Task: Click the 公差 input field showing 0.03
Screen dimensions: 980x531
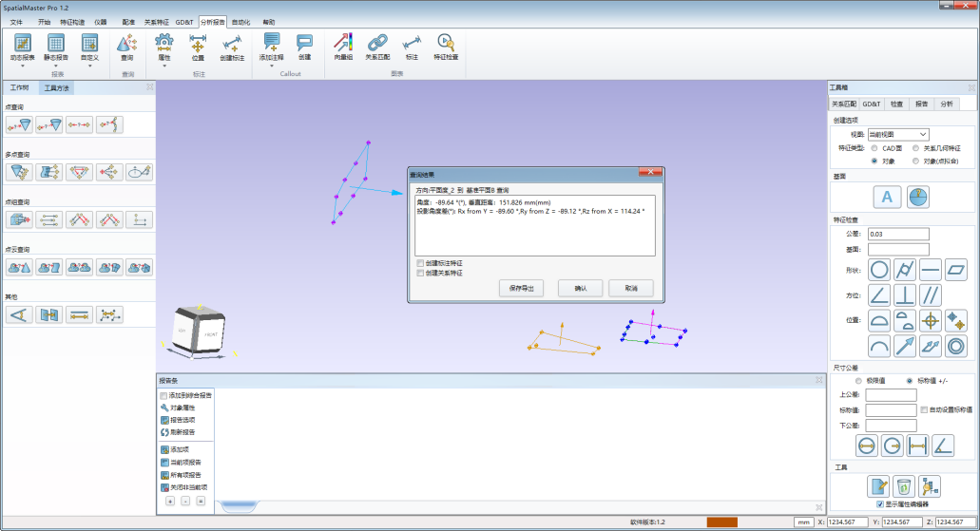Action: (897, 234)
